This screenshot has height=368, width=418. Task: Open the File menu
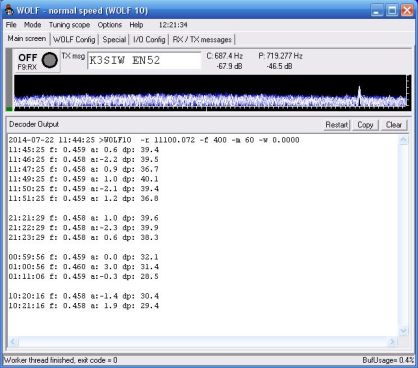click(11, 25)
